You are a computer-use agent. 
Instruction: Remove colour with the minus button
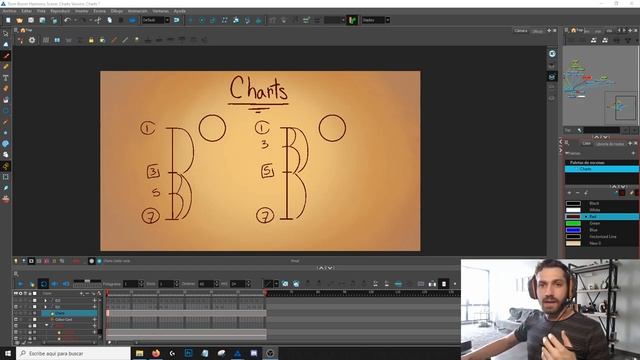tap(578, 193)
